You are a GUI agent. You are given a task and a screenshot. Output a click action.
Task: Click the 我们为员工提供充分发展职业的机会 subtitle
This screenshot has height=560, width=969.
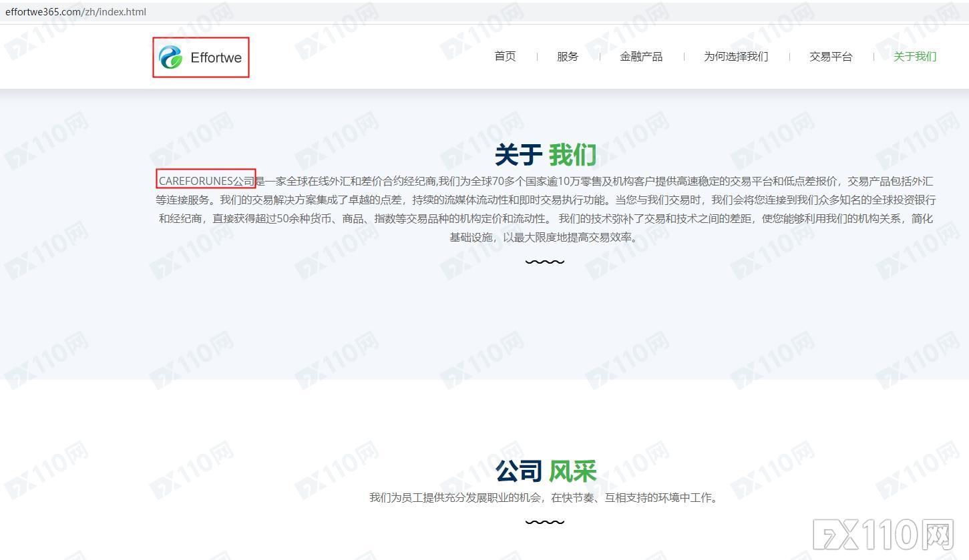point(545,497)
